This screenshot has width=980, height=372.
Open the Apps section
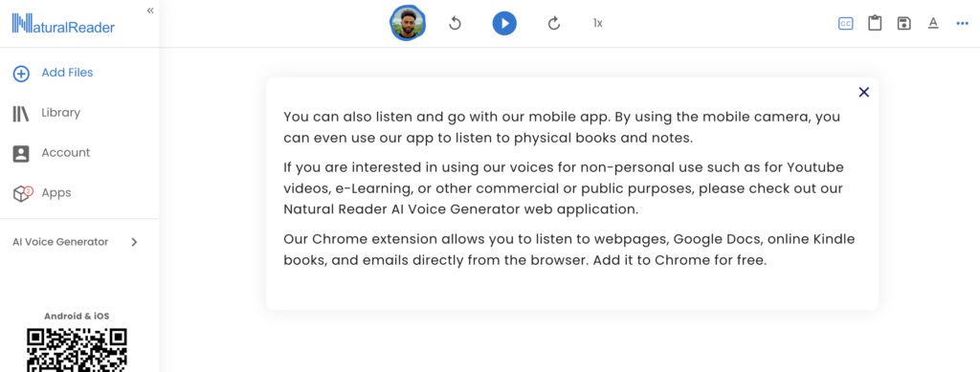click(x=56, y=193)
